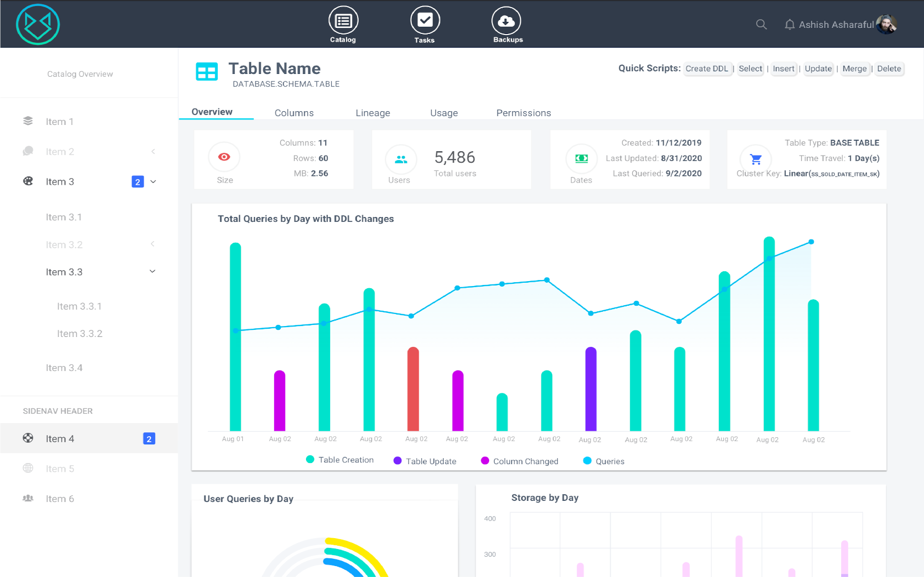Switch to the Columns tab
Screen dimensions: 924x577
click(x=294, y=113)
